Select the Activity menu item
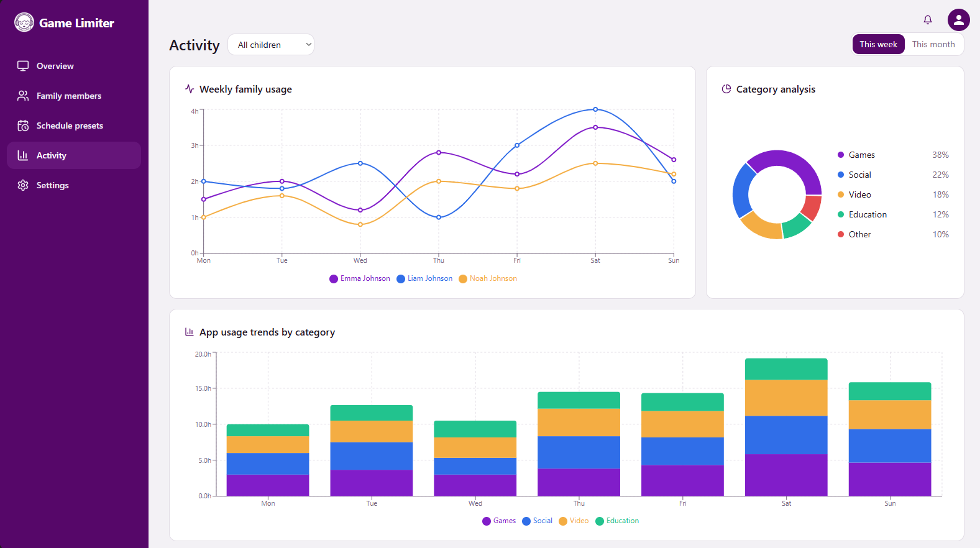This screenshot has height=548, width=980. click(x=74, y=155)
